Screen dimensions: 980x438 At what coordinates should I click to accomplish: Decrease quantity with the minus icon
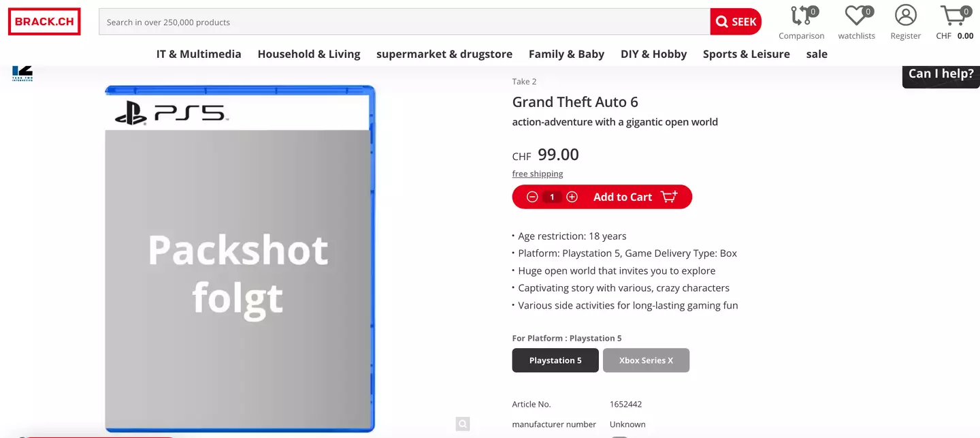(532, 197)
